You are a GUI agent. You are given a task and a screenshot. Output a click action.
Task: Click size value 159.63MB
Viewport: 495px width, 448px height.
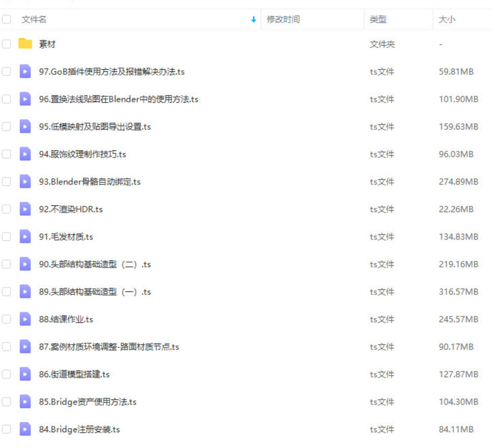pos(458,126)
